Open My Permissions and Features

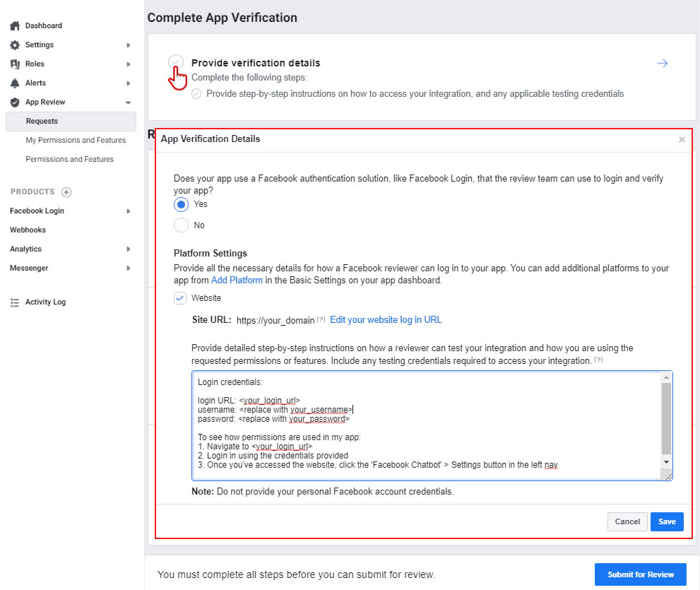tap(76, 140)
